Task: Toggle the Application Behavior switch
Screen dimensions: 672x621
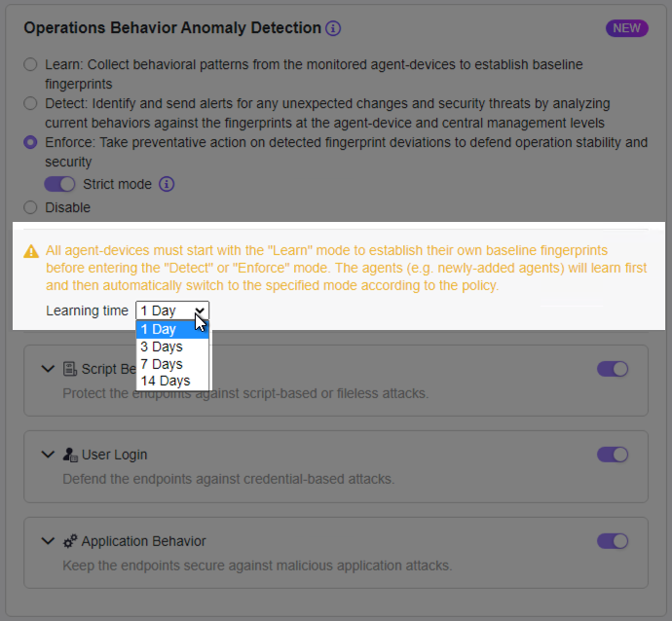Action: 613,541
